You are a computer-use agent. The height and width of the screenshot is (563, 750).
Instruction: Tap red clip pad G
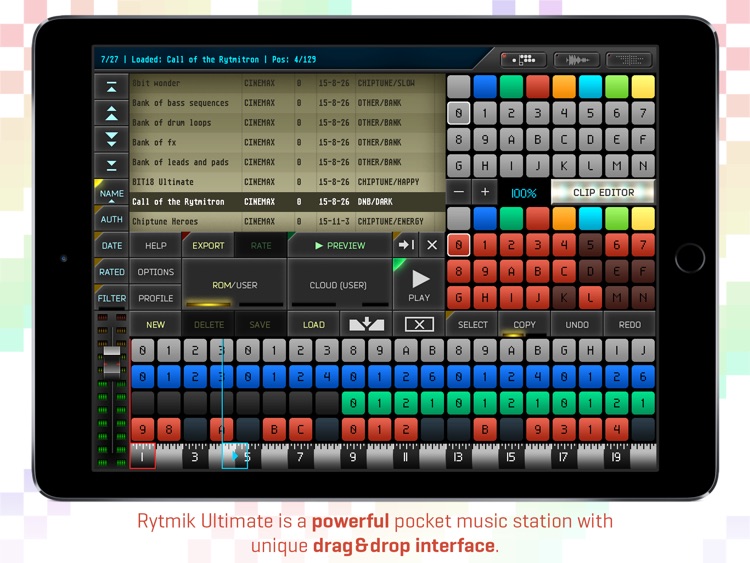pyautogui.click(x=459, y=298)
